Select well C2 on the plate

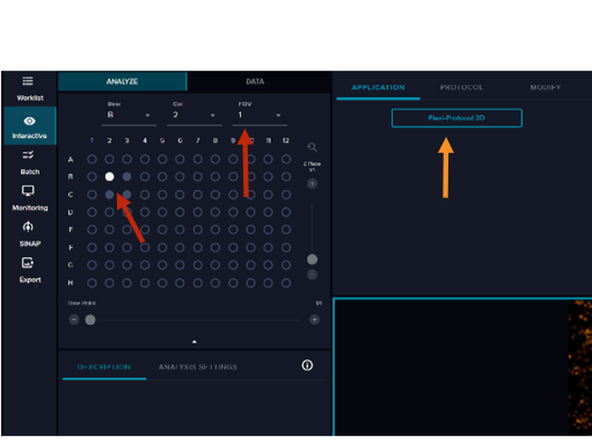109,194
